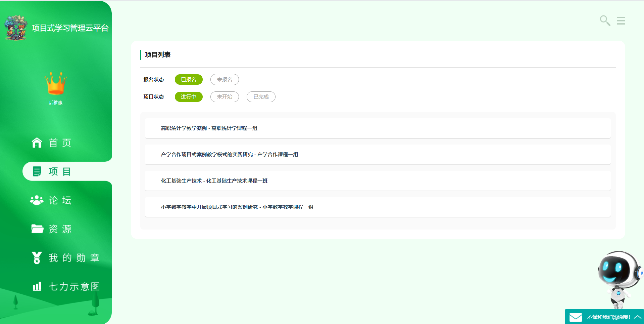
Task: Open the 高职统计学教学案例 project
Action: (209, 128)
